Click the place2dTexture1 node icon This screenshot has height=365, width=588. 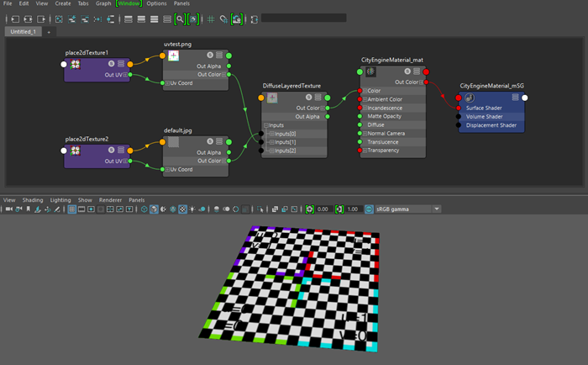coord(75,65)
